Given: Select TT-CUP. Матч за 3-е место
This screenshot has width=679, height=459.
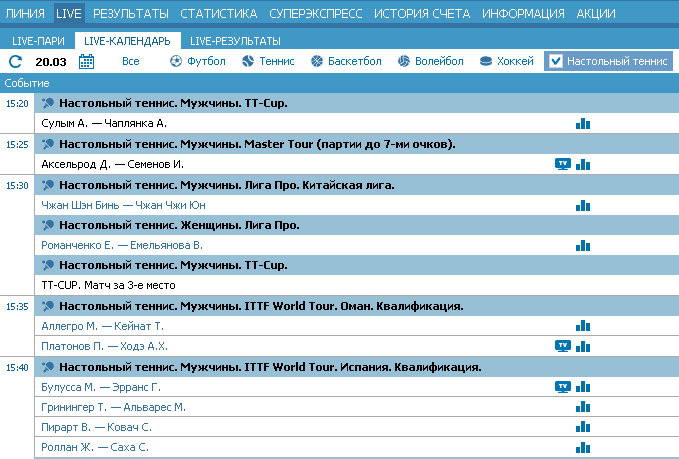Looking at the screenshot, I should tap(108, 285).
